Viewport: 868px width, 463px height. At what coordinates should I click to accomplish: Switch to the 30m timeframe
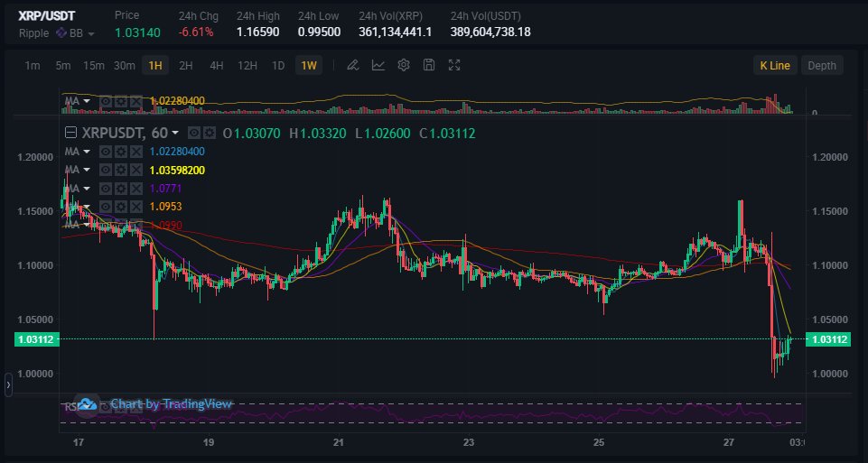(x=125, y=65)
